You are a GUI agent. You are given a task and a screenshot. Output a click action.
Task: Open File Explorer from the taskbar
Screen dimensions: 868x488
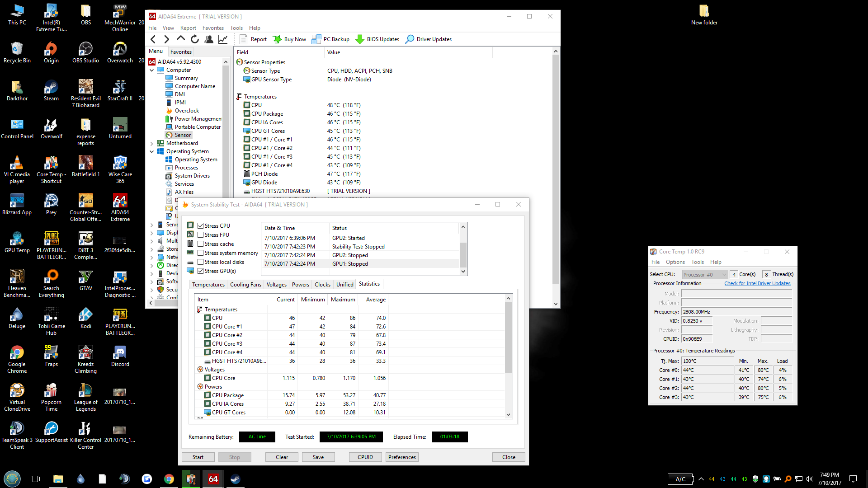pyautogui.click(x=58, y=479)
